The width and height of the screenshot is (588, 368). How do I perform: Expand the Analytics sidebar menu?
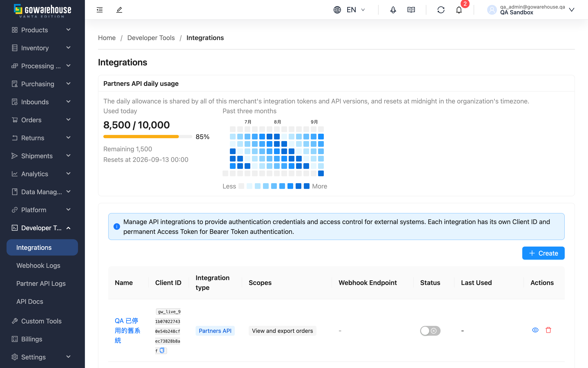pos(42,174)
